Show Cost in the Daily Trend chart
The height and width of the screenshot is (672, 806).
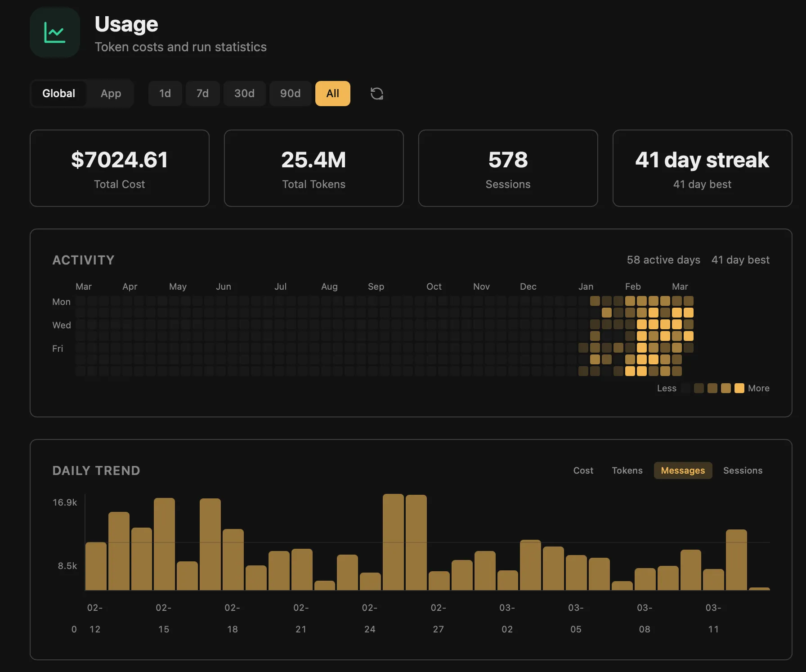coord(583,470)
